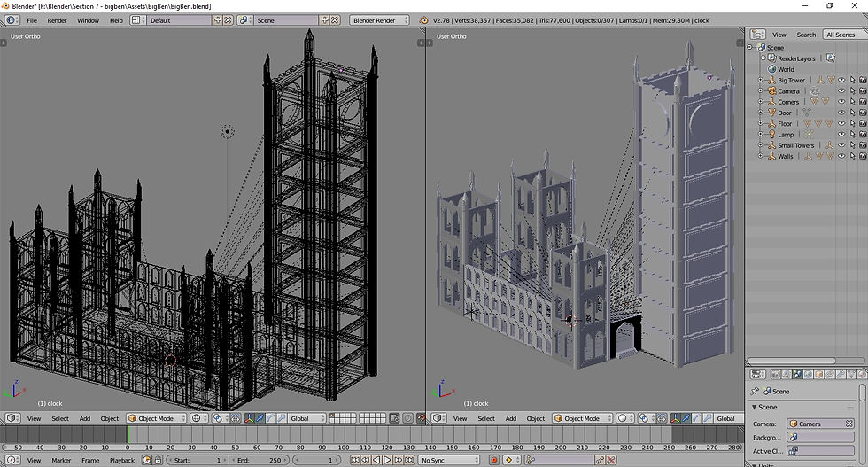The image size is (868, 467).
Task: Toggle preview range clock icon in timeline
Action: pyautogui.click(x=146, y=460)
